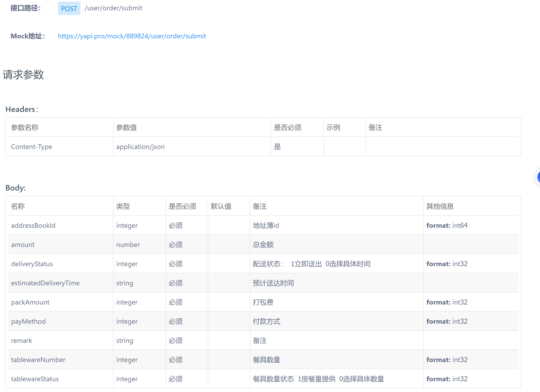Click the 类型 column header
The width and height of the screenshot is (540, 392).
pos(123,206)
